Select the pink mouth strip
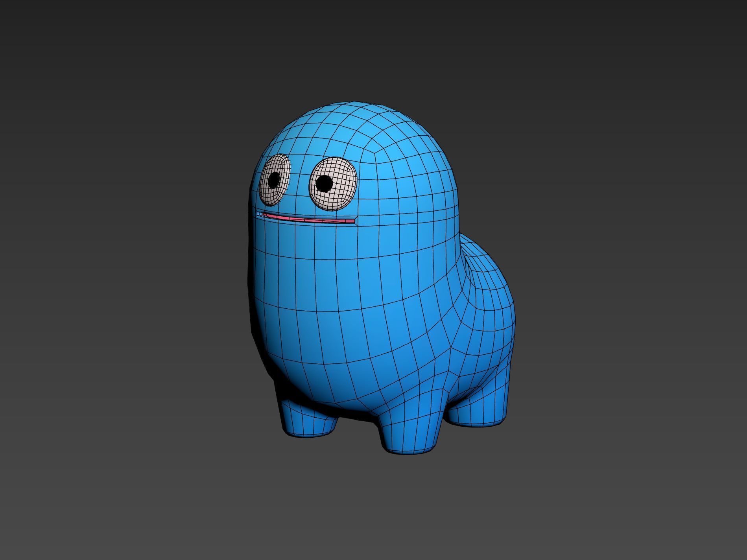This screenshot has height=560, width=747. pos(308,219)
